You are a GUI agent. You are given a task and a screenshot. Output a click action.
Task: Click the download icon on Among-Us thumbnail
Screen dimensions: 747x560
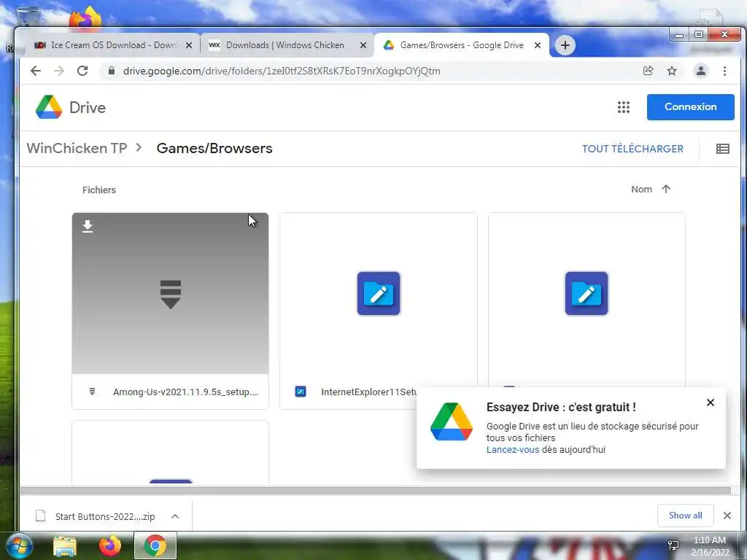[x=88, y=226]
